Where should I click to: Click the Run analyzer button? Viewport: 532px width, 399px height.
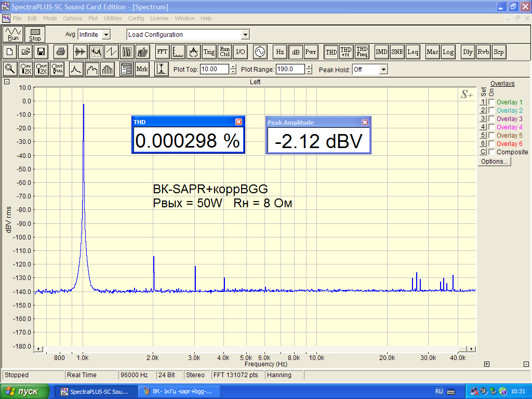coord(13,34)
